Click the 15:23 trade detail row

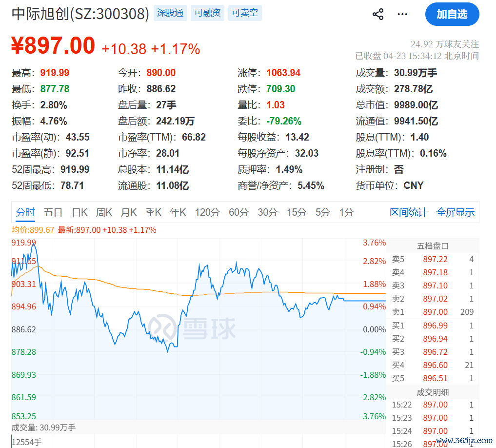click(433, 418)
